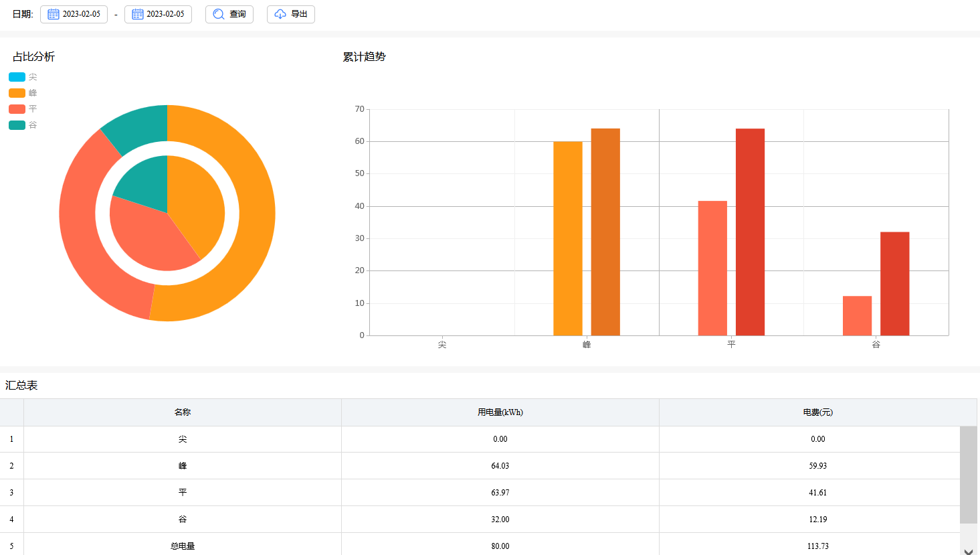Click the 峰 dark orange bar
Screen dimensions: 980x555
click(x=605, y=232)
